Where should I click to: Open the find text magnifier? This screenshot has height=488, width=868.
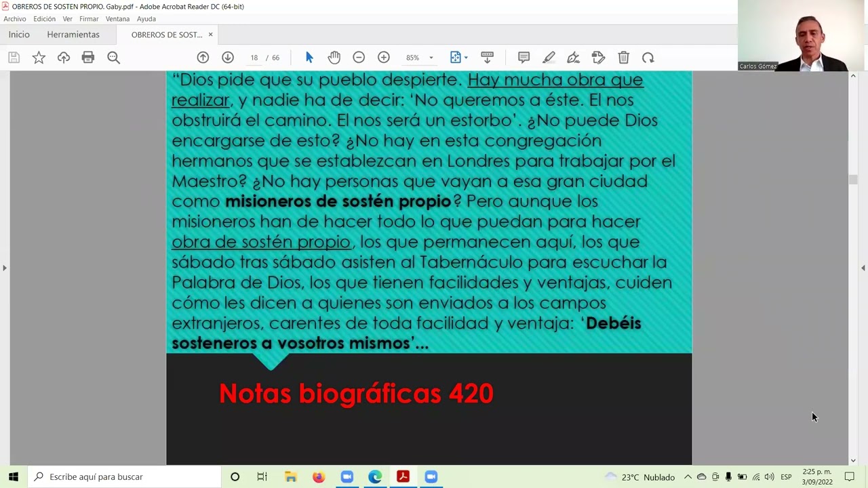click(113, 58)
